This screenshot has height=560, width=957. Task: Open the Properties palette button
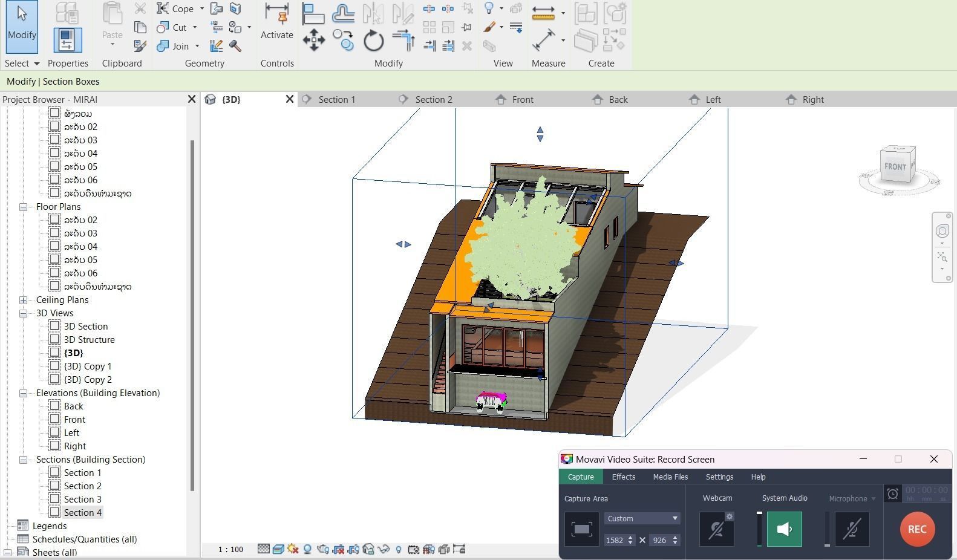[x=68, y=40]
